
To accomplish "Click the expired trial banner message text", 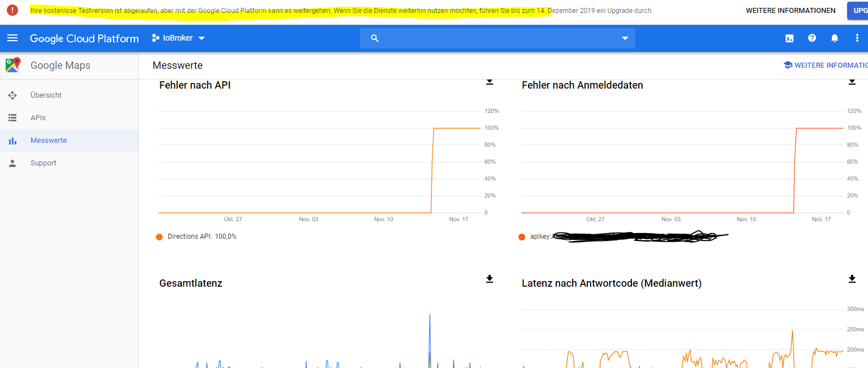I will tap(341, 11).
